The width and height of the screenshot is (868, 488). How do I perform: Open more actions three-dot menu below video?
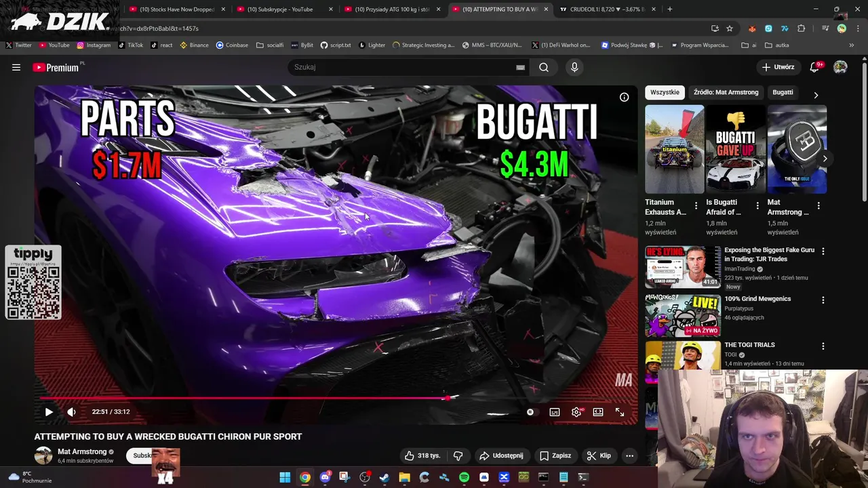click(629, 455)
